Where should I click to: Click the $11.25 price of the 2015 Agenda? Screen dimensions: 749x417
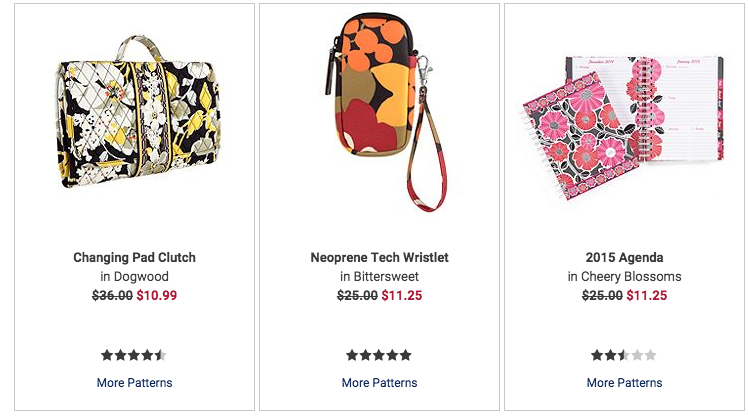[x=647, y=295]
